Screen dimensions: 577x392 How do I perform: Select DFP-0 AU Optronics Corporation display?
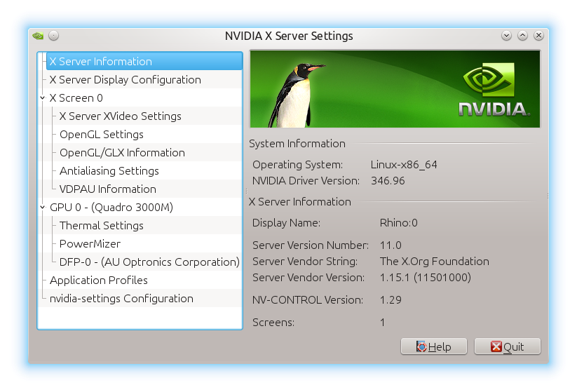coord(149,262)
